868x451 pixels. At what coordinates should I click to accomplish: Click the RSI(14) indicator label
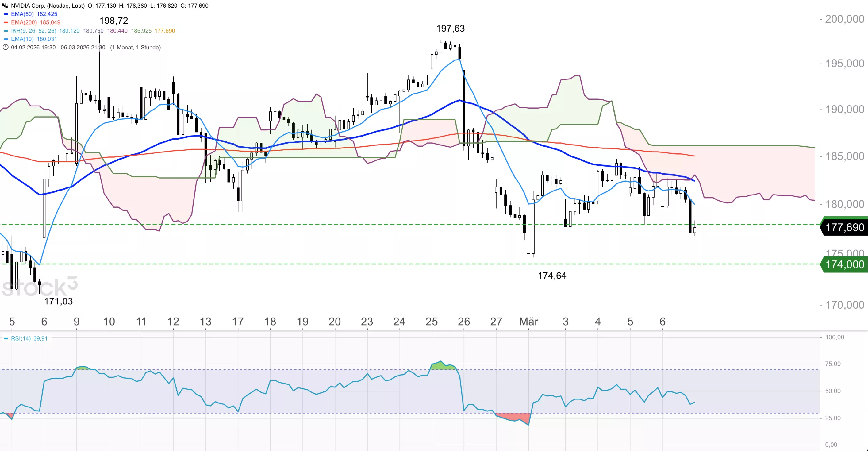tap(21, 338)
